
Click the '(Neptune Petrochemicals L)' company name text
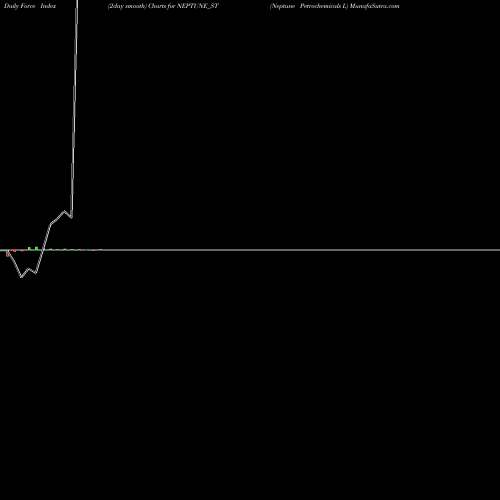tap(309, 6)
